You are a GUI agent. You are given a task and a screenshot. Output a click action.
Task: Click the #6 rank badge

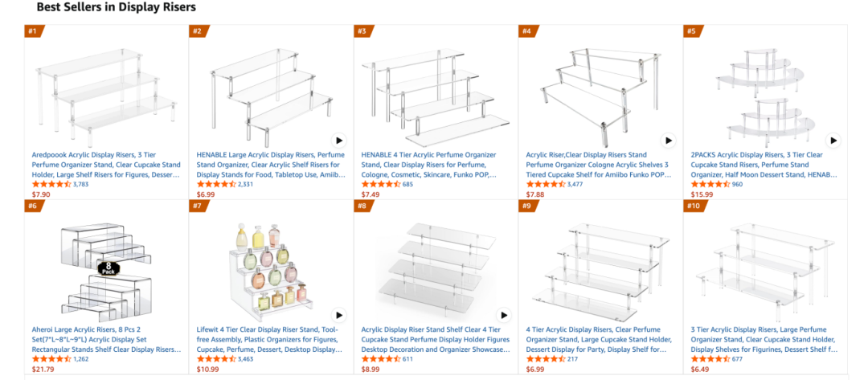[x=35, y=206]
